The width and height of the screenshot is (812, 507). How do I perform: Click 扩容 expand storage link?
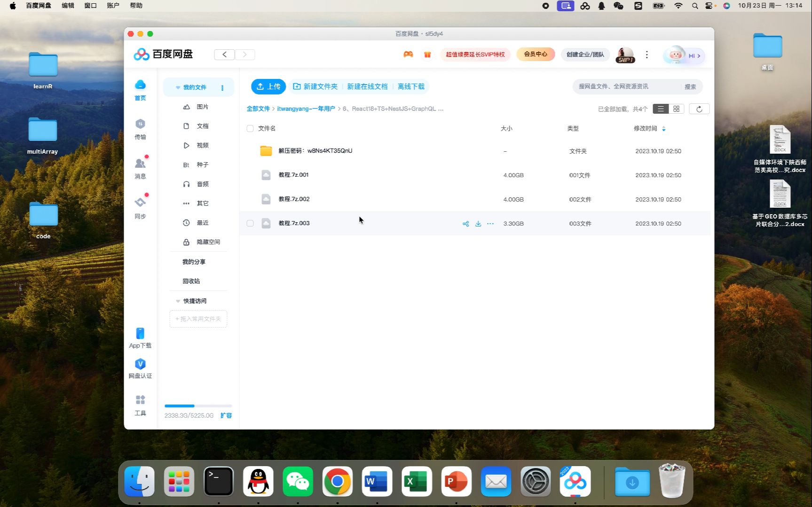(226, 416)
